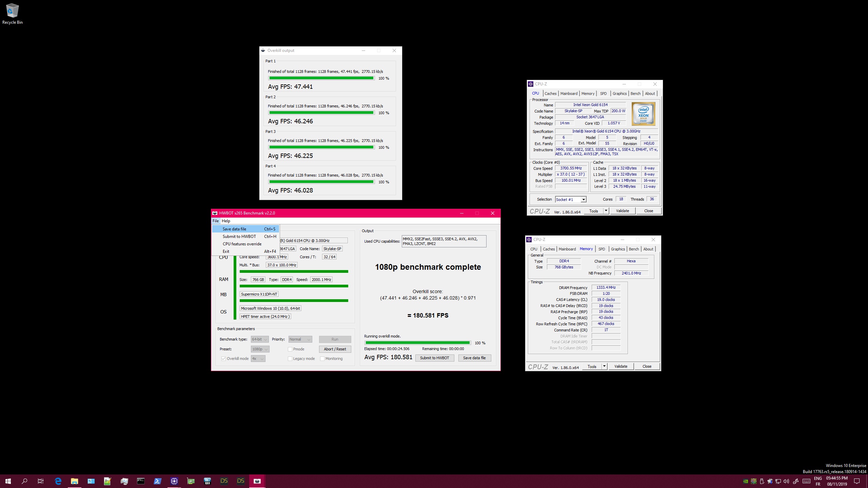
Task: Click the Part 4 progress bar
Action: (321, 182)
